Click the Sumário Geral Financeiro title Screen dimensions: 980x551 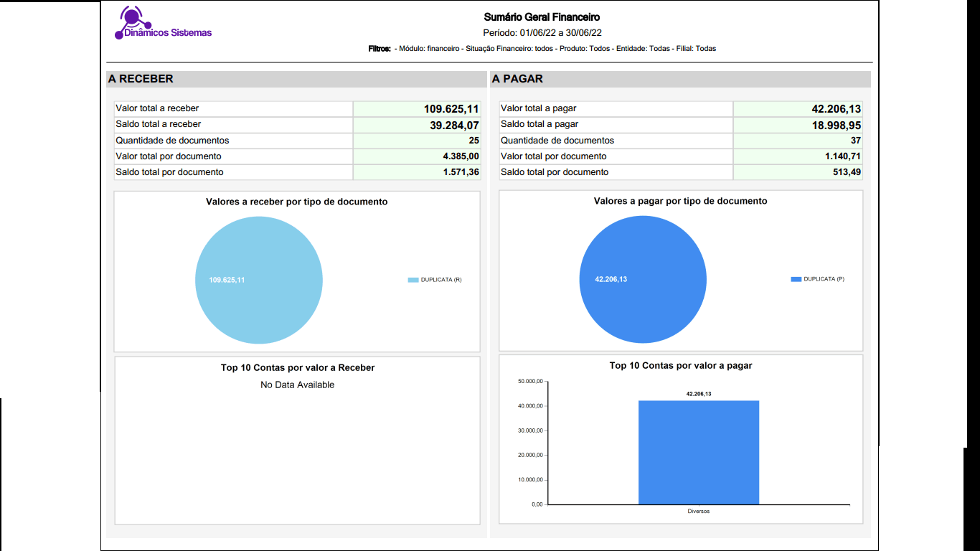point(542,17)
